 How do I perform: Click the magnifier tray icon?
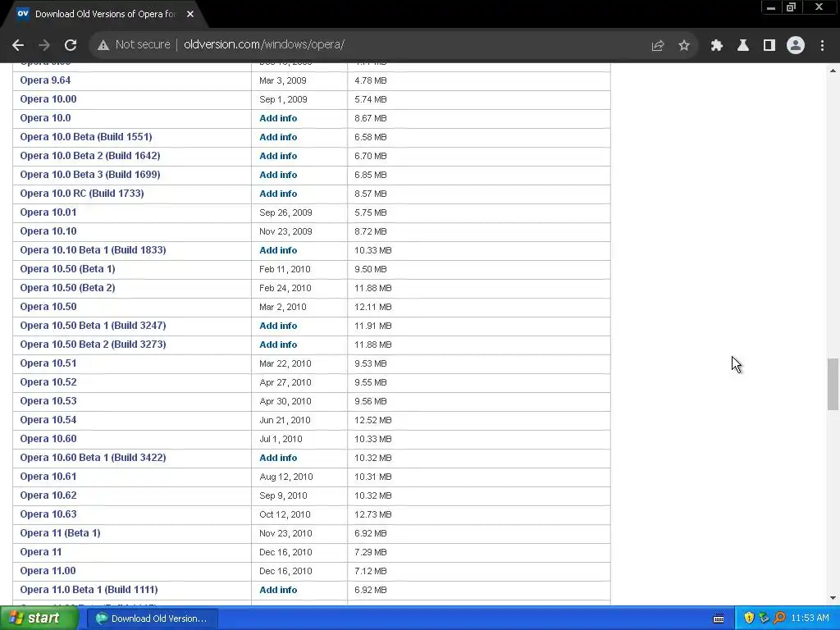779,619
